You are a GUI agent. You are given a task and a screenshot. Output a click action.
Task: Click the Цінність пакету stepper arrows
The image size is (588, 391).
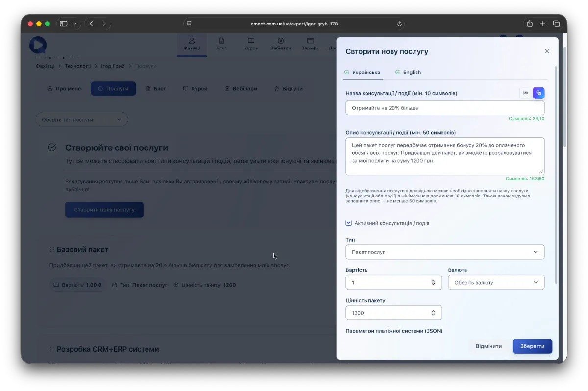pyautogui.click(x=433, y=313)
